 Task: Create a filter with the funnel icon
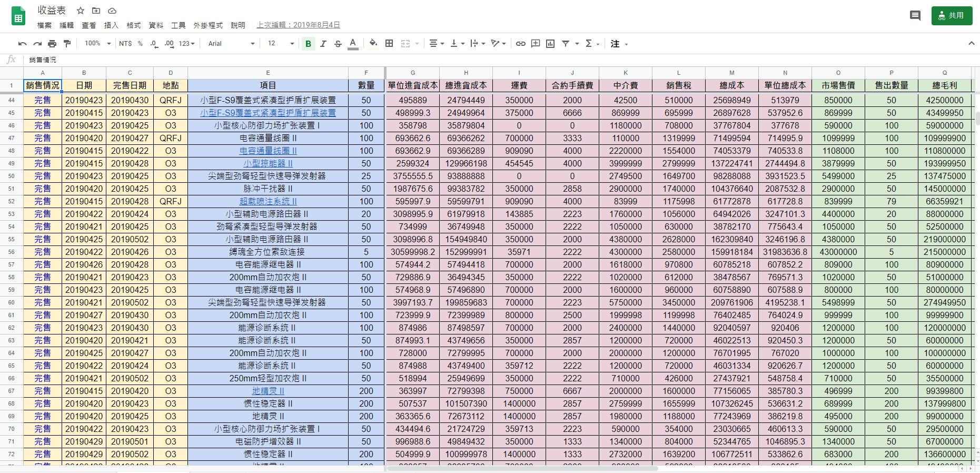click(566, 44)
